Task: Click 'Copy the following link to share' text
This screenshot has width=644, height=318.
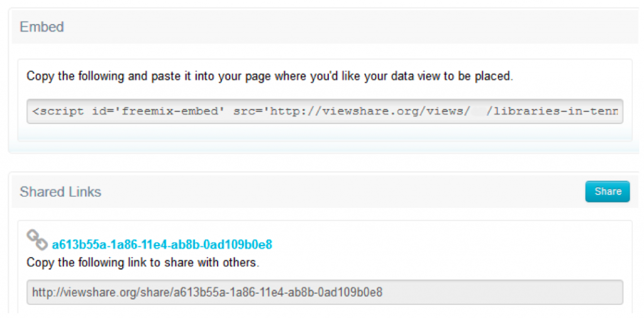Action: [119, 262]
